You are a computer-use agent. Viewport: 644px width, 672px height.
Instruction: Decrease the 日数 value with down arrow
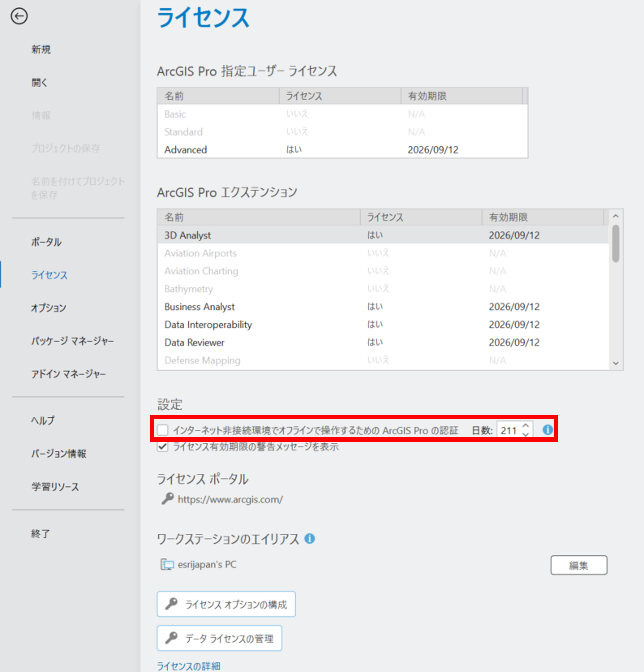coord(526,434)
